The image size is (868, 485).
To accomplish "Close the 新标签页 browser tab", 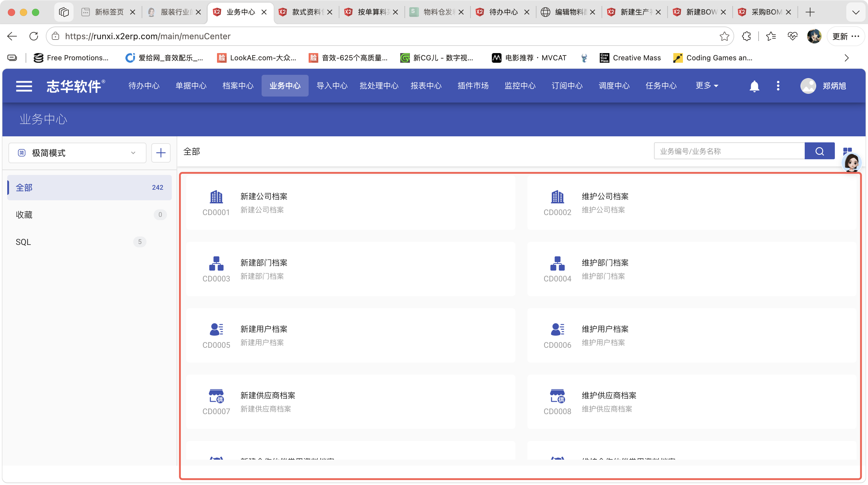I will 132,12.
